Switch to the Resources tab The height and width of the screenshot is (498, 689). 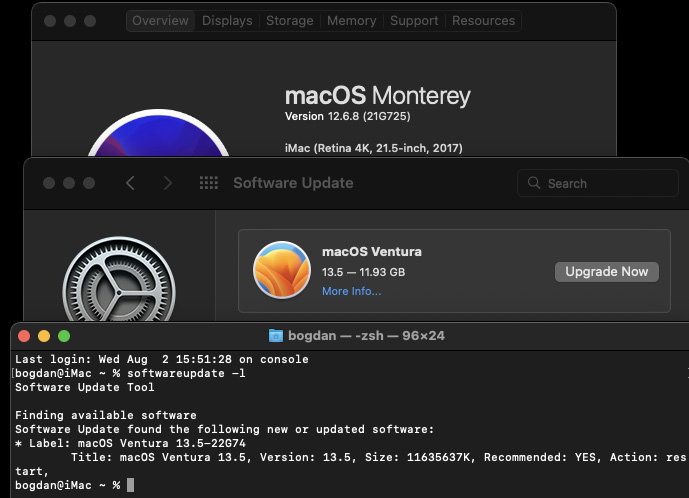tap(483, 21)
